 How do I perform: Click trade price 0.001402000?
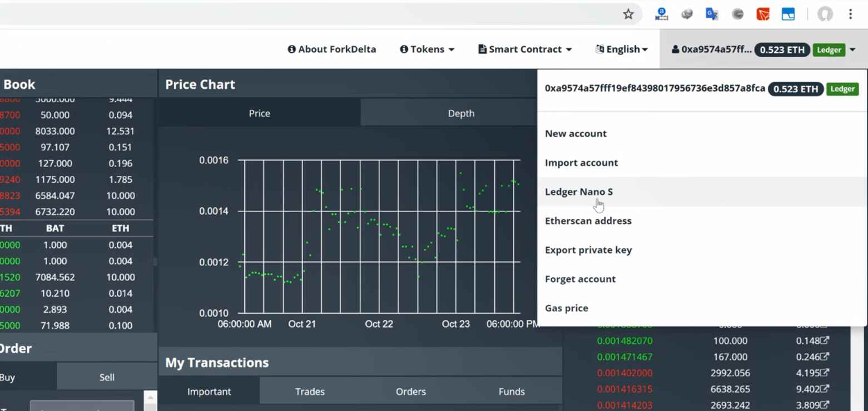point(624,373)
